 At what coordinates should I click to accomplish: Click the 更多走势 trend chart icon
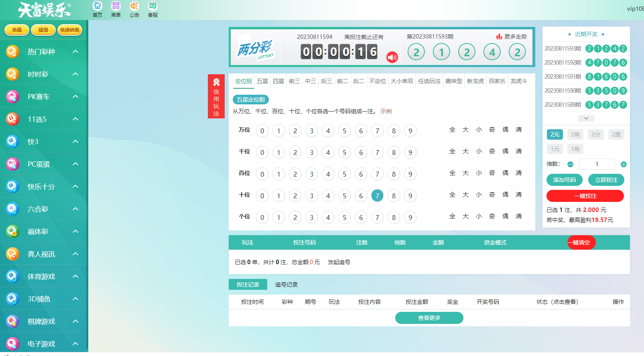pyautogui.click(x=499, y=37)
